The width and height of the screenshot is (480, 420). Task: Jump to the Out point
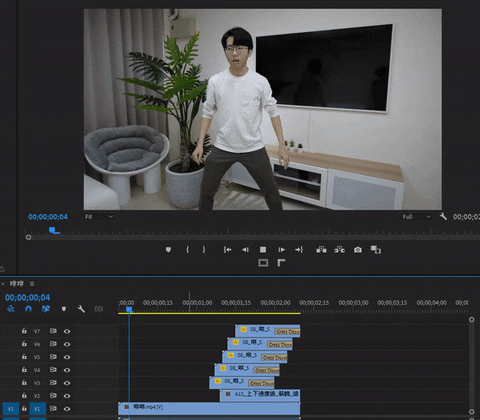299,249
